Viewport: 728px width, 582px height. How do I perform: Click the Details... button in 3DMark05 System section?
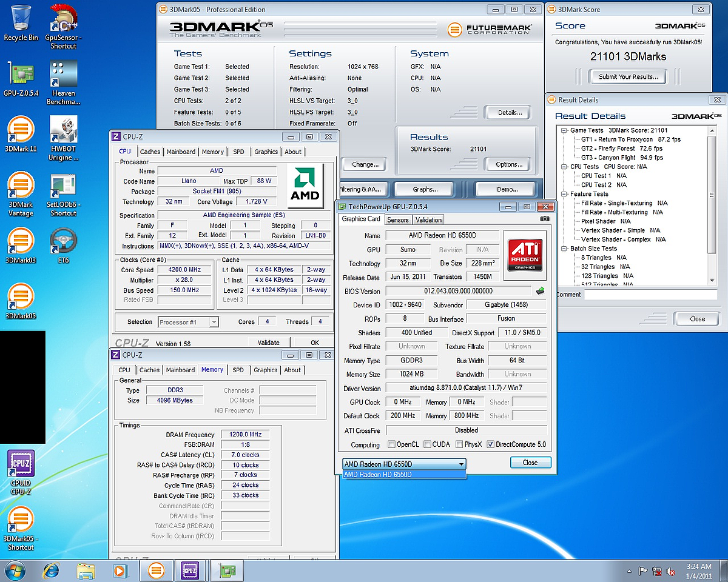[x=507, y=112]
